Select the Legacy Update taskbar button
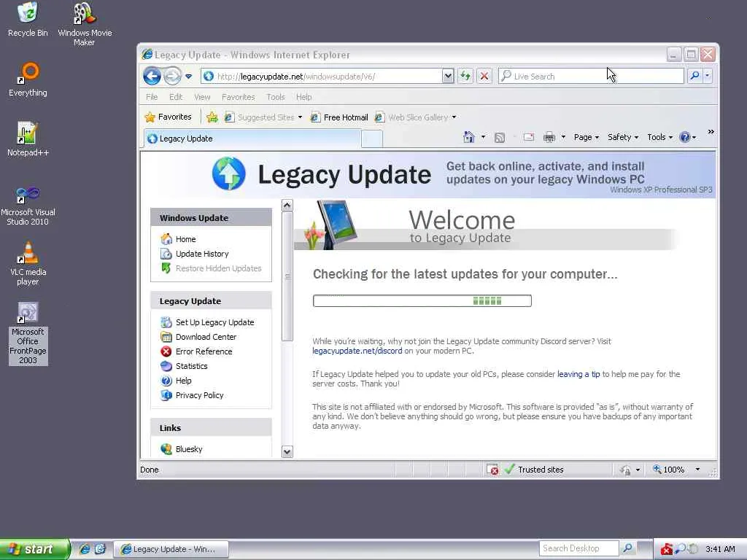Screen dimensions: 747x560 pos(171,549)
